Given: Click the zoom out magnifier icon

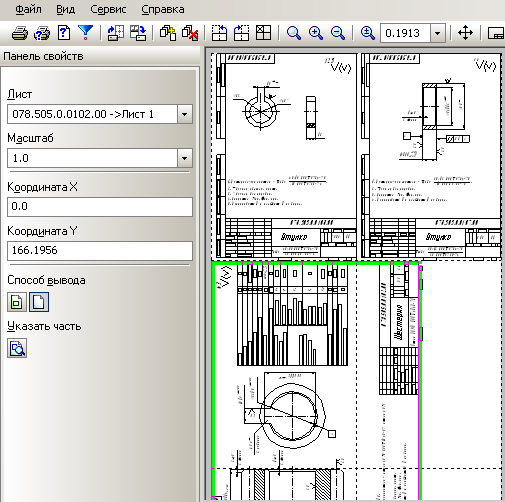Looking at the screenshot, I should [x=338, y=33].
